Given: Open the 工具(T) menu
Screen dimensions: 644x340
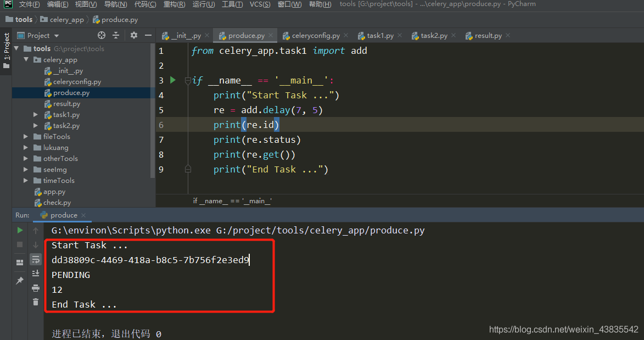Looking at the screenshot, I should [x=232, y=4].
